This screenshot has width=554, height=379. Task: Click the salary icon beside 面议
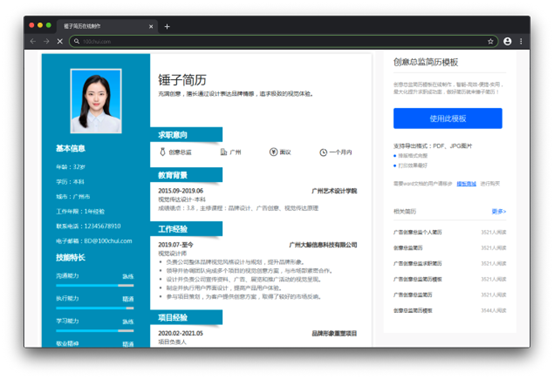(273, 152)
